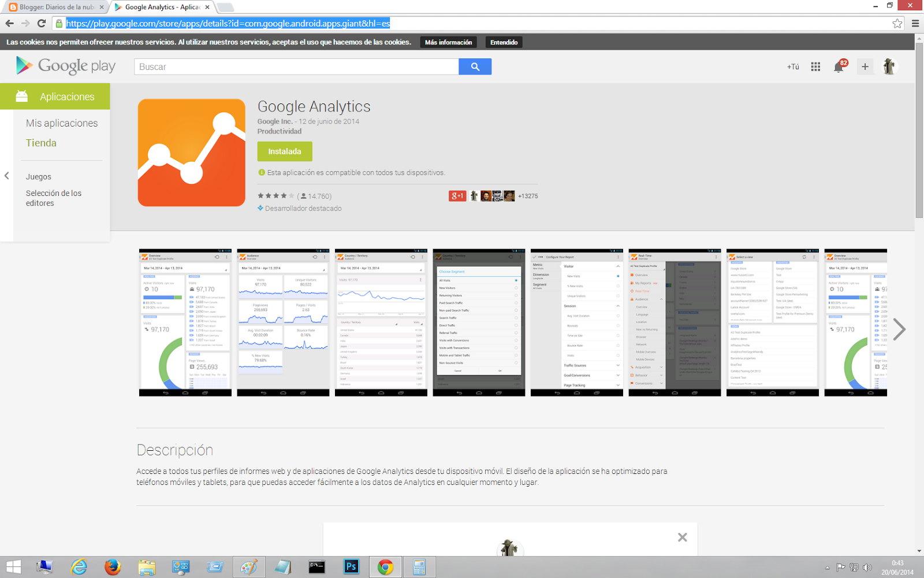Reload the current page
Image resolution: width=924 pixels, height=578 pixels.
(41, 24)
